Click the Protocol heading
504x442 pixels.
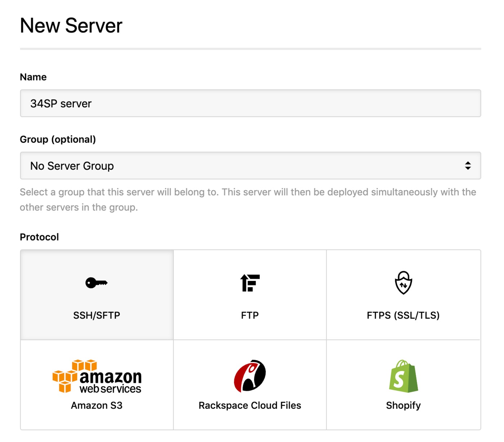(x=39, y=237)
